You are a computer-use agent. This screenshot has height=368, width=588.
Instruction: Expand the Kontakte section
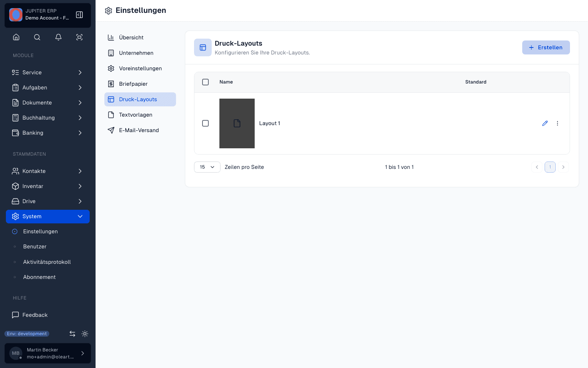pyautogui.click(x=48, y=171)
